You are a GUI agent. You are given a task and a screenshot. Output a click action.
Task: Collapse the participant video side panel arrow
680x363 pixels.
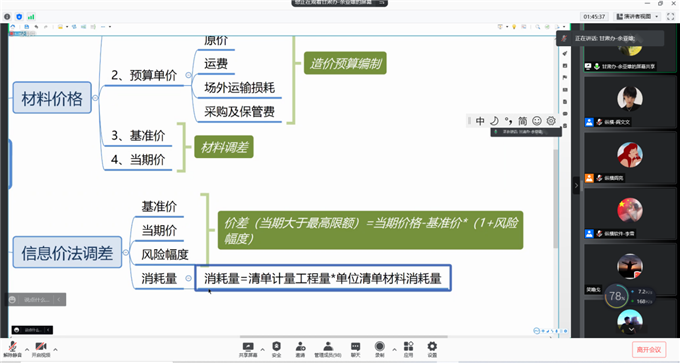pos(576,186)
